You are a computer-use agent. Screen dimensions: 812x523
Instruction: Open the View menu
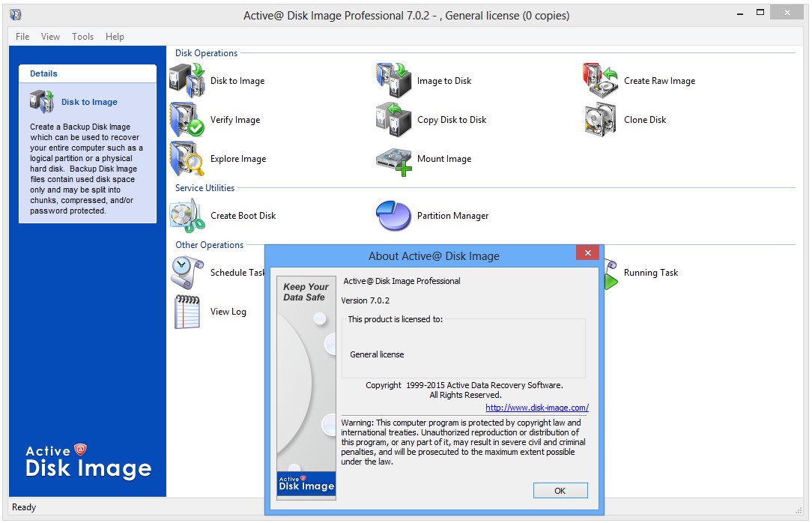(x=50, y=36)
